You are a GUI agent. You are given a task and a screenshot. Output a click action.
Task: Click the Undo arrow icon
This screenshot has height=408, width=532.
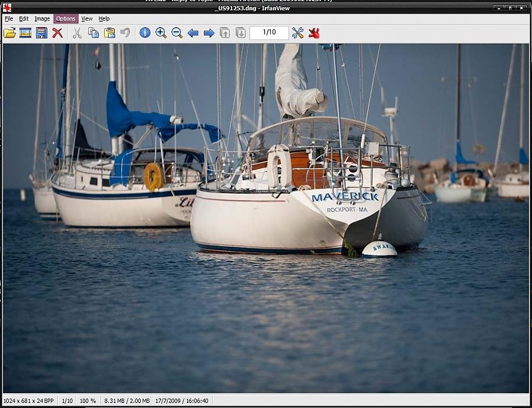point(125,33)
